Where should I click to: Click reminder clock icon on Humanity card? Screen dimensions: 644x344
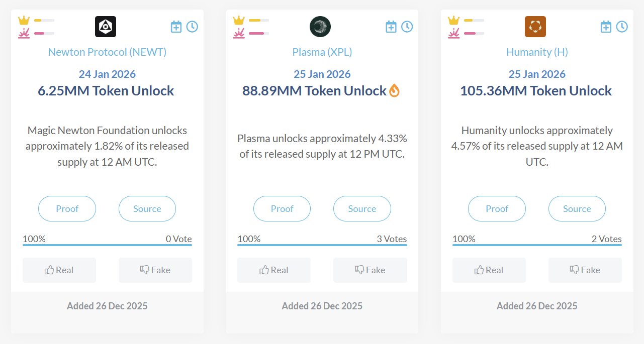pos(622,27)
